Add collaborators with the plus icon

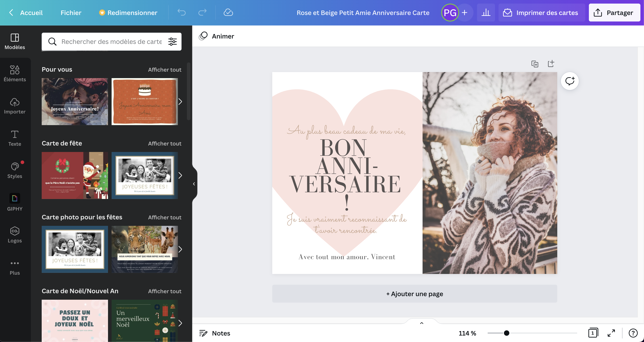(x=465, y=13)
